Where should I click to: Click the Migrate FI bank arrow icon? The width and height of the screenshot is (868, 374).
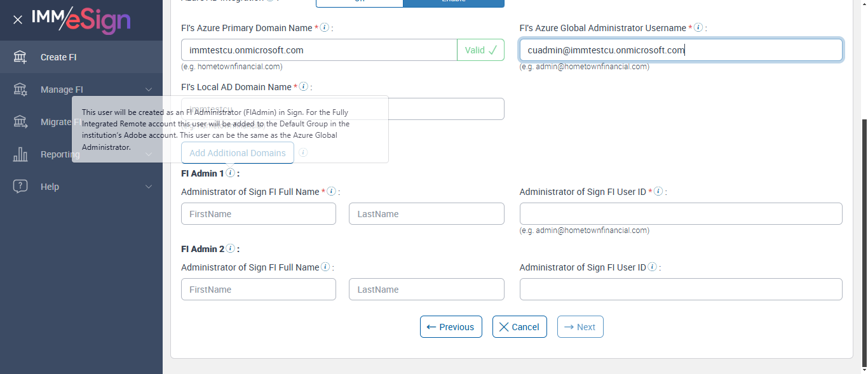click(20, 122)
